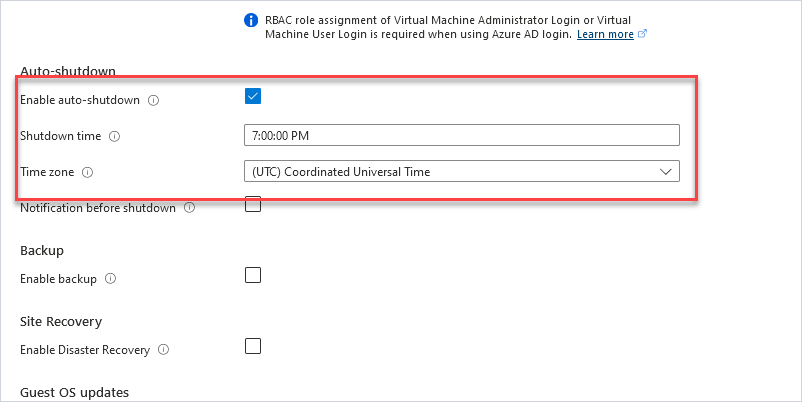This screenshot has height=402, width=802.
Task: Show info tooltip for Enable auto-shutdown
Action: (153, 100)
